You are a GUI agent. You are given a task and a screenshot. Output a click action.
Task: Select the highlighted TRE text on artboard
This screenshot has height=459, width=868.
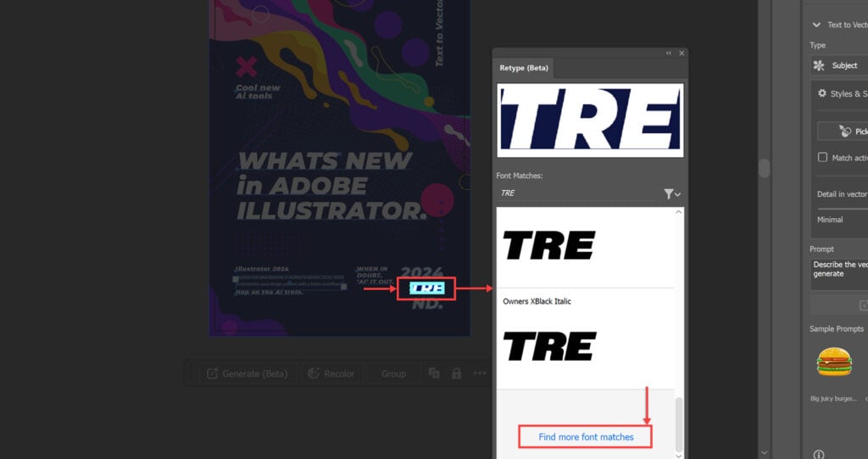tap(426, 288)
